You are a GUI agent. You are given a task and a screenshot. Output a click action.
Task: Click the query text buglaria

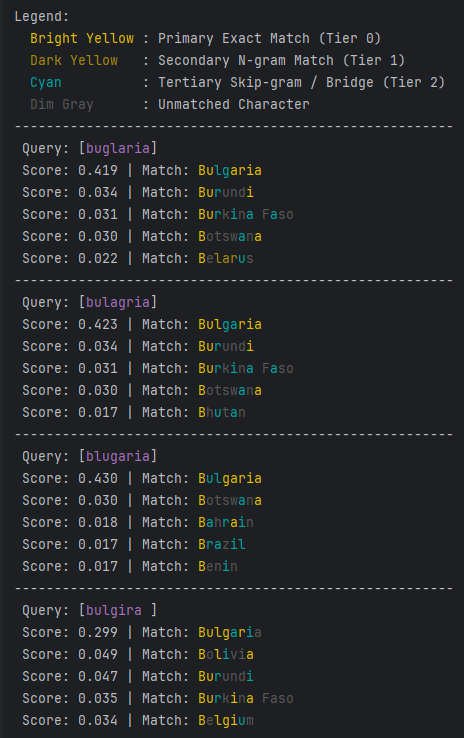point(118,149)
